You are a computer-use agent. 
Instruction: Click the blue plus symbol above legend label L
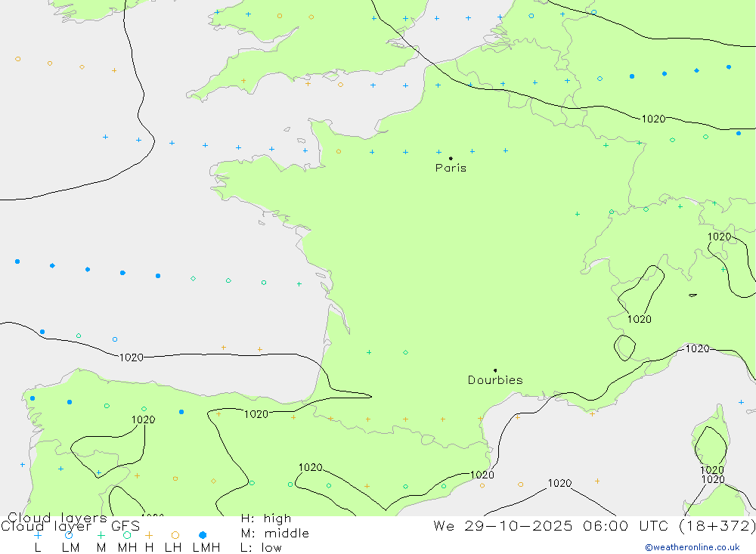pos(38,535)
